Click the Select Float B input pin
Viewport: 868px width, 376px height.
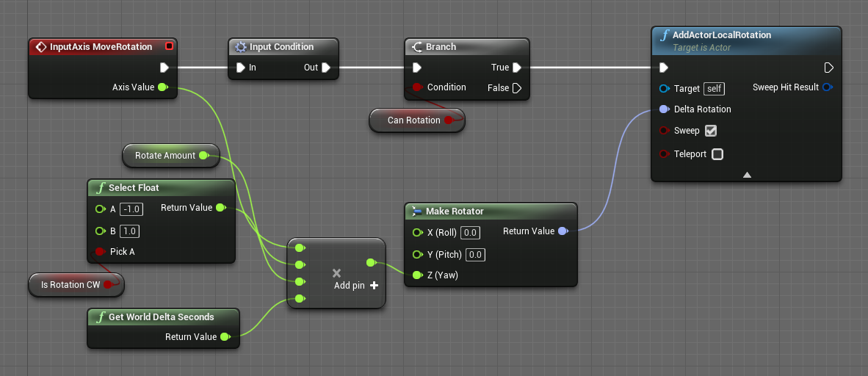100,231
